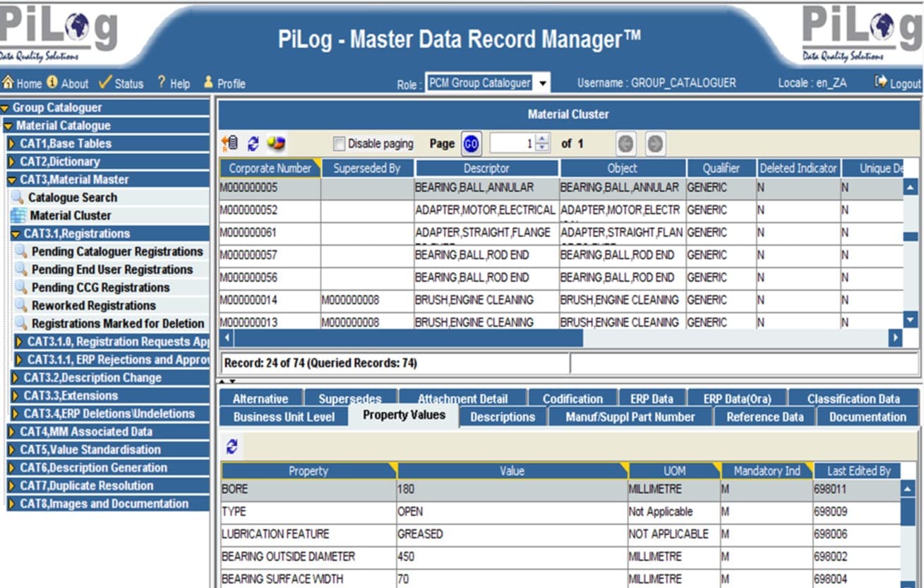Click the About info icon
Screen dimensions: 924x588
click(x=52, y=83)
